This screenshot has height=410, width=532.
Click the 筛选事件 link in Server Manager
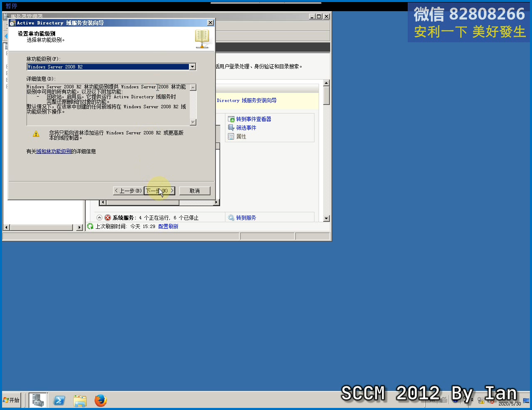(246, 128)
